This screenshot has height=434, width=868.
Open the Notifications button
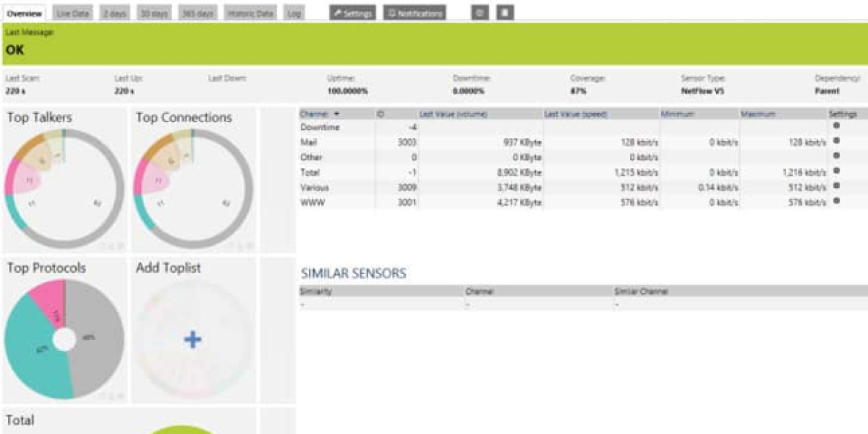tap(414, 13)
